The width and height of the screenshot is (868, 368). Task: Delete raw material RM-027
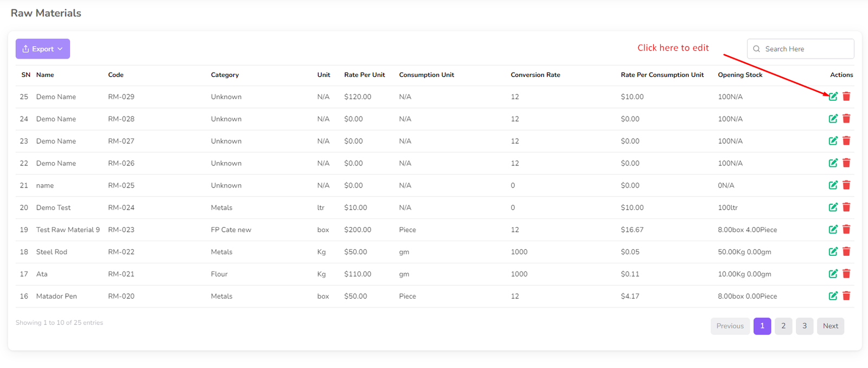[x=846, y=141]
